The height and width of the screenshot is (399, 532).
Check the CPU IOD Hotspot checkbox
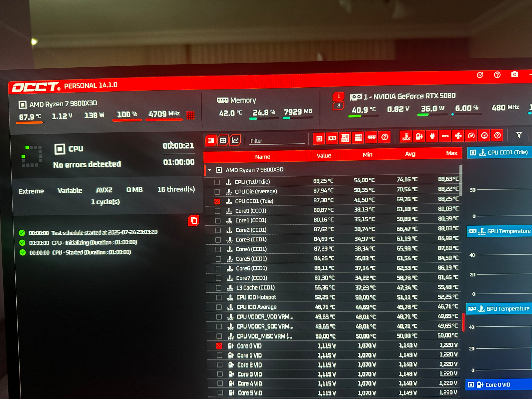pyautogui.click(x=219, y=297)
